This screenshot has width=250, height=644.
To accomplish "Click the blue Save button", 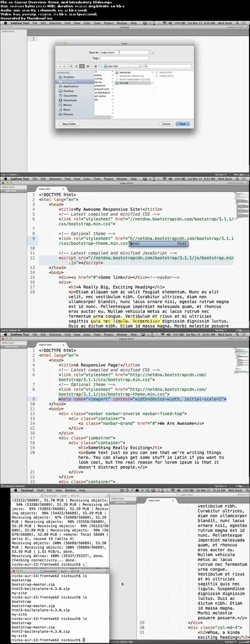I will pyautogui.click(x=182, y=124).
